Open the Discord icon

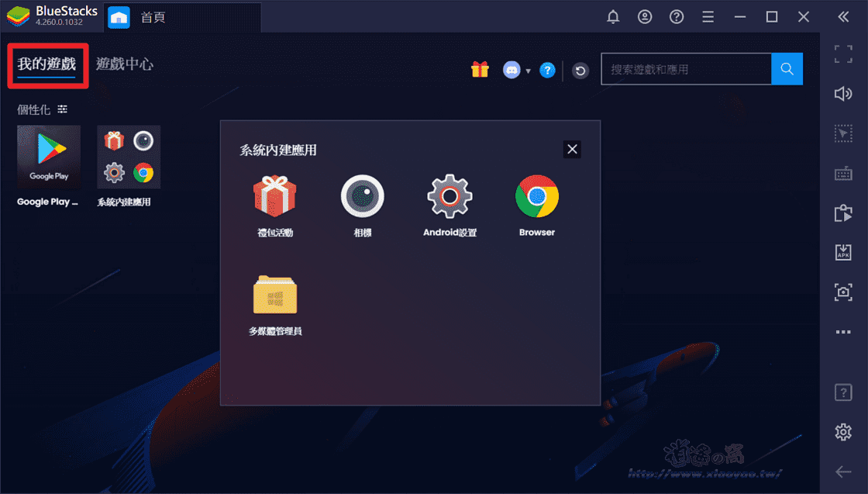point(511,70)
